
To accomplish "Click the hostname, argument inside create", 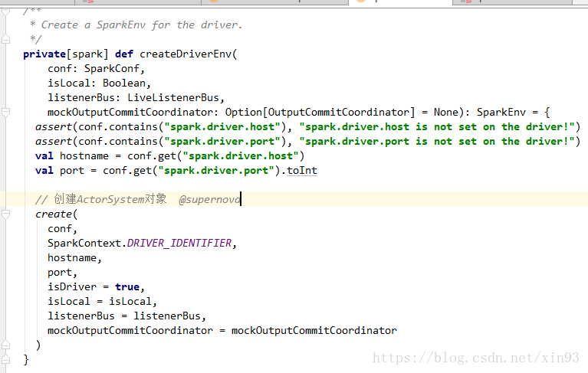I will (74, 258).
